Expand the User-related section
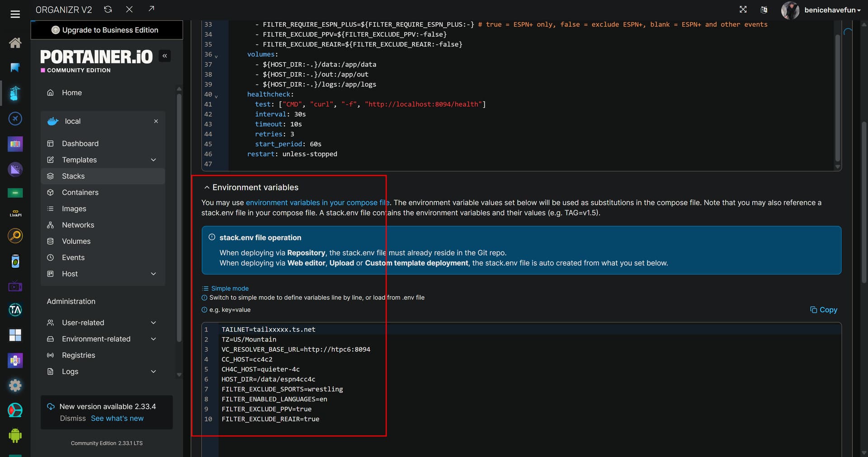Screen dimensions: 868x457 153,323
